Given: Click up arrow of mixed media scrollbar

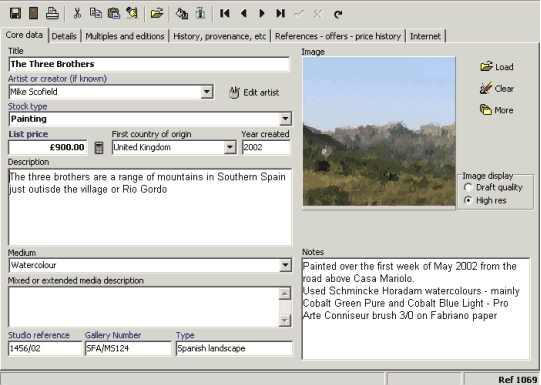Looking at the screenshot, I should [x=284, y=294].
